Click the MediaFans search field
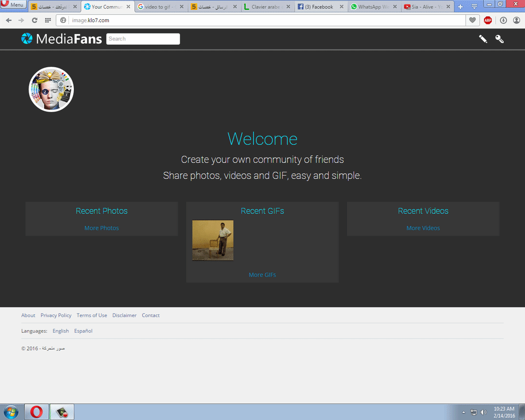 pyautogui.click(x=143, y=39)
